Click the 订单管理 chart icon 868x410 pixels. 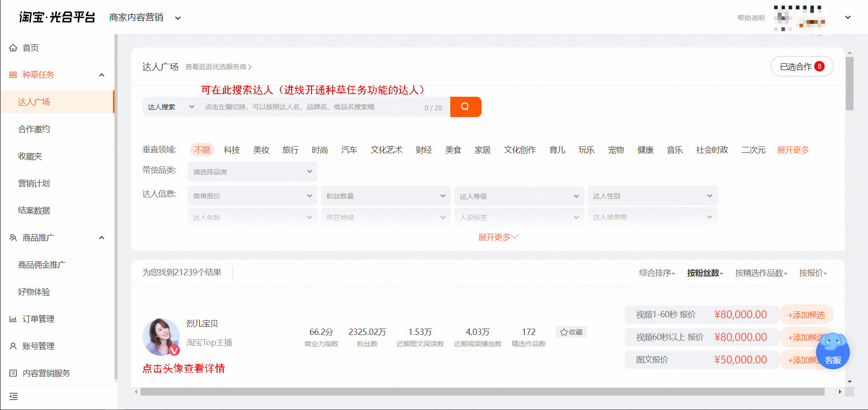click(x=13, y=319)
